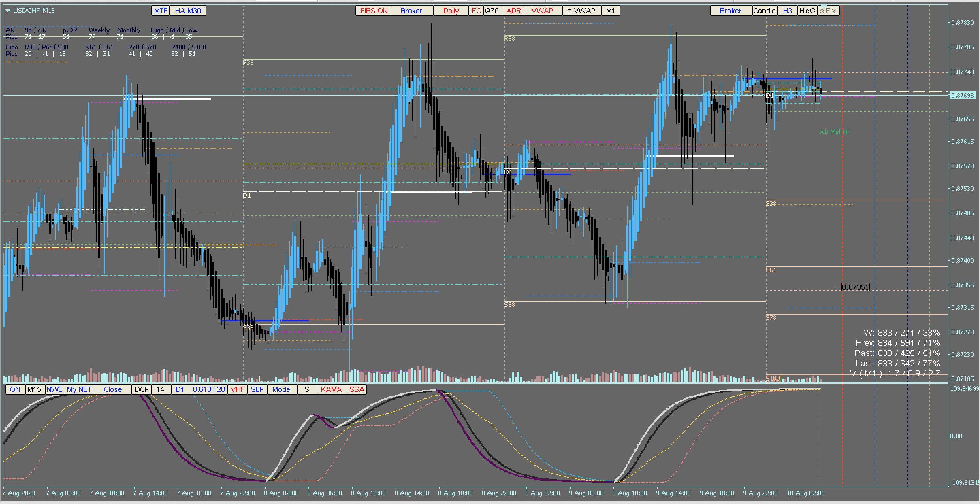
Task: Click the KAMA indicator button
Action: pos(331,390)
